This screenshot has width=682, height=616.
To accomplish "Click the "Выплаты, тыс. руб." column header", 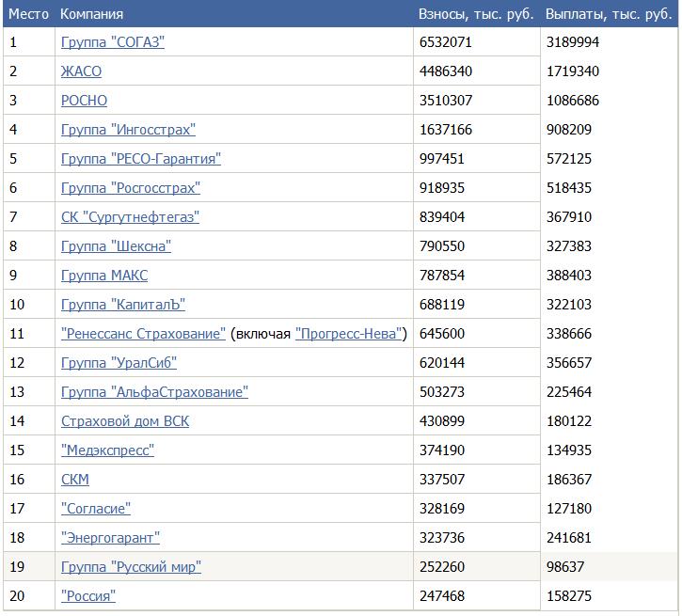I will click(x=609, y=14).
